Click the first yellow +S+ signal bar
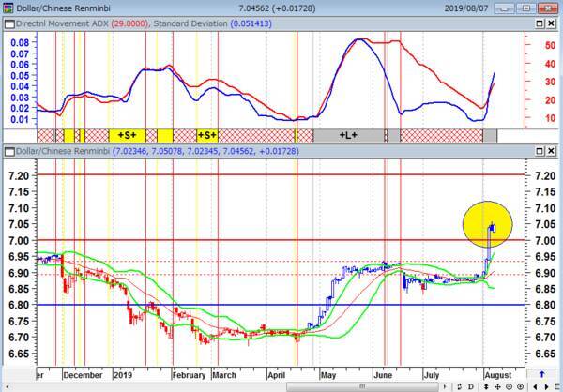This screenshot has width=563, height=392. [x=127, y=136]
